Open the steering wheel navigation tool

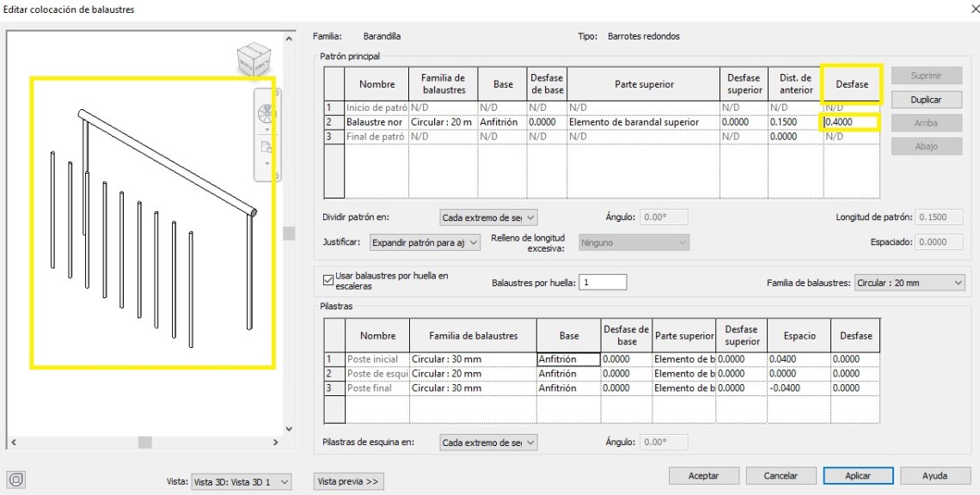pyautogui.click(x=266, y=113)
